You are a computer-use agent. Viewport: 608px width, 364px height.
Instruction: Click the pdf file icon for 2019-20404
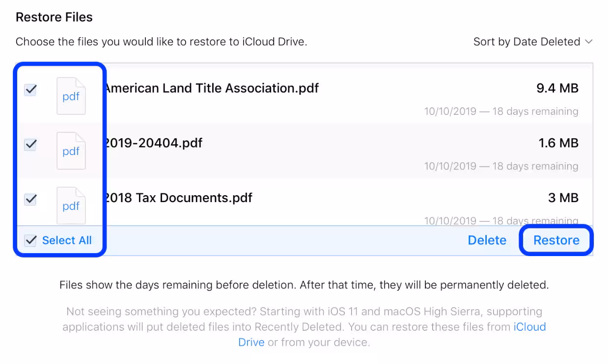tap(71, 151)
